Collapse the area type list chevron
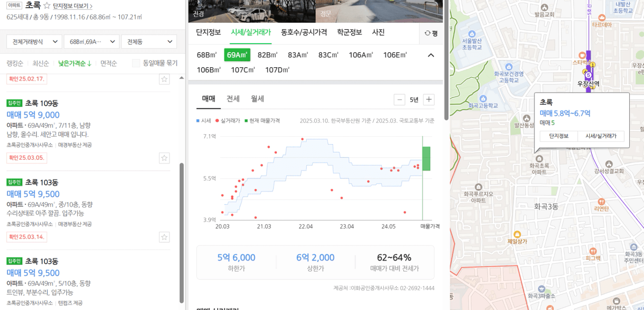 click(431, 55)
